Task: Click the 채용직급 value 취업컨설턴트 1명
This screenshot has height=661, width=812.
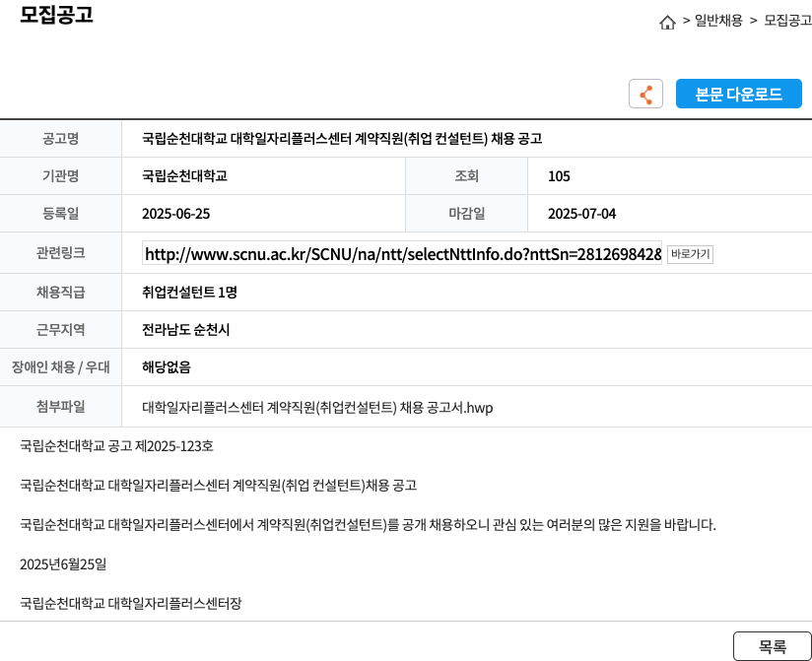Action: (x=189, y=293)
